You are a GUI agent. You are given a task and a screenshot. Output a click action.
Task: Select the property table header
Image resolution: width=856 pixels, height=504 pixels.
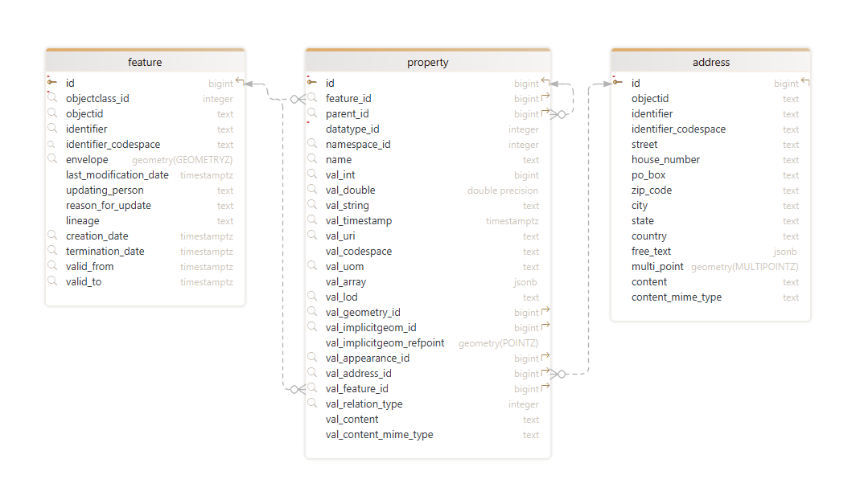[x=427, y=62]
